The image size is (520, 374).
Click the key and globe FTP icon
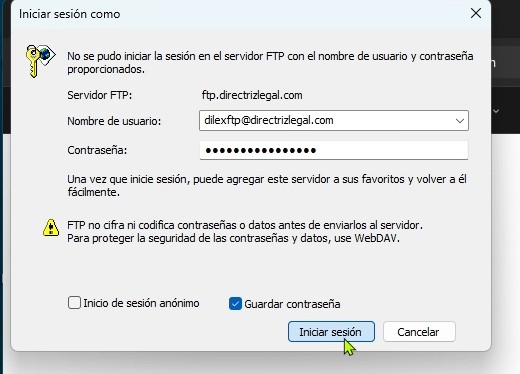tap(40, 61)
